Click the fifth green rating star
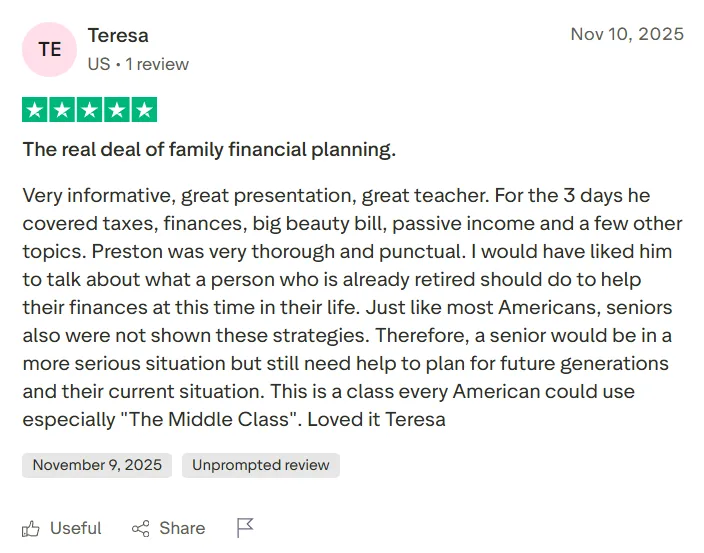Viewport: 704px width, 553px height. coord(143,110)
